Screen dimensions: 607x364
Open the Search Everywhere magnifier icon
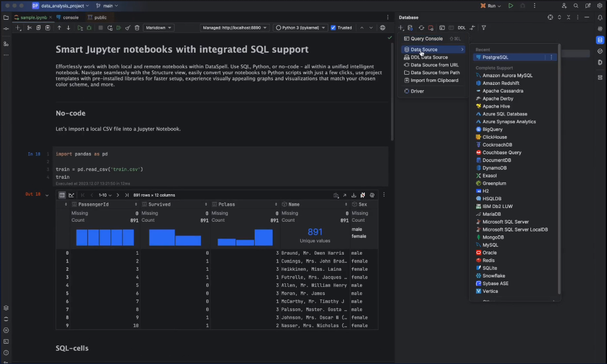click(x=576, y=6)
